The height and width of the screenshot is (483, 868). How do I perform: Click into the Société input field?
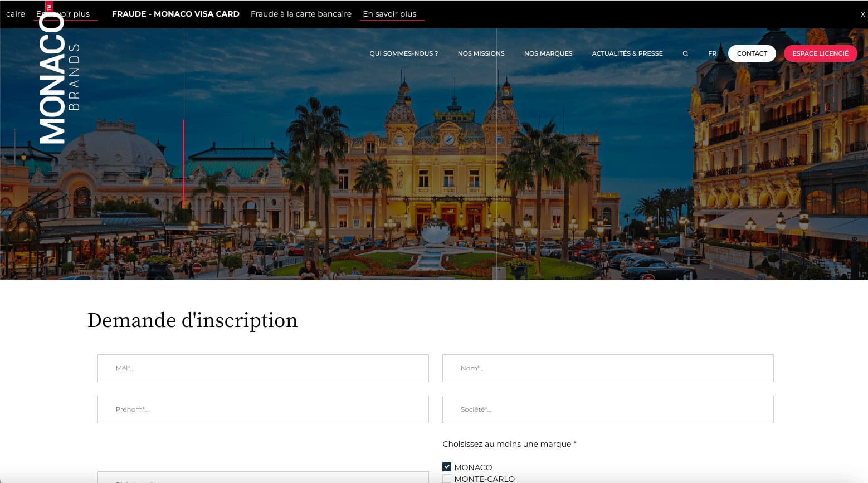coord(608,409)
